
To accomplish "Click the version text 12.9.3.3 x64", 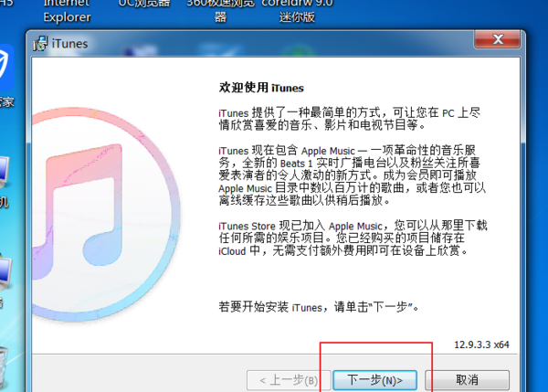I will click(481, 344).
